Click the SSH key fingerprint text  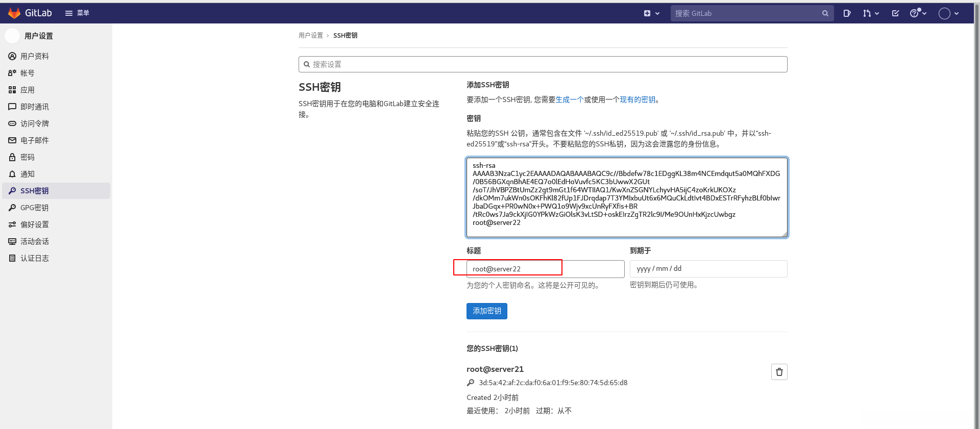click(x=553, y=383)
